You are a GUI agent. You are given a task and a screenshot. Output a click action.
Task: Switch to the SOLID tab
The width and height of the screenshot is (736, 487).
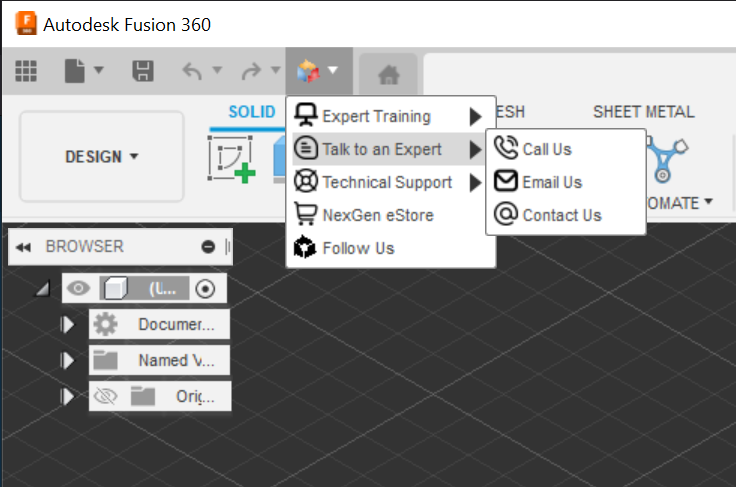pyautogui.click(x=252, y=112)
